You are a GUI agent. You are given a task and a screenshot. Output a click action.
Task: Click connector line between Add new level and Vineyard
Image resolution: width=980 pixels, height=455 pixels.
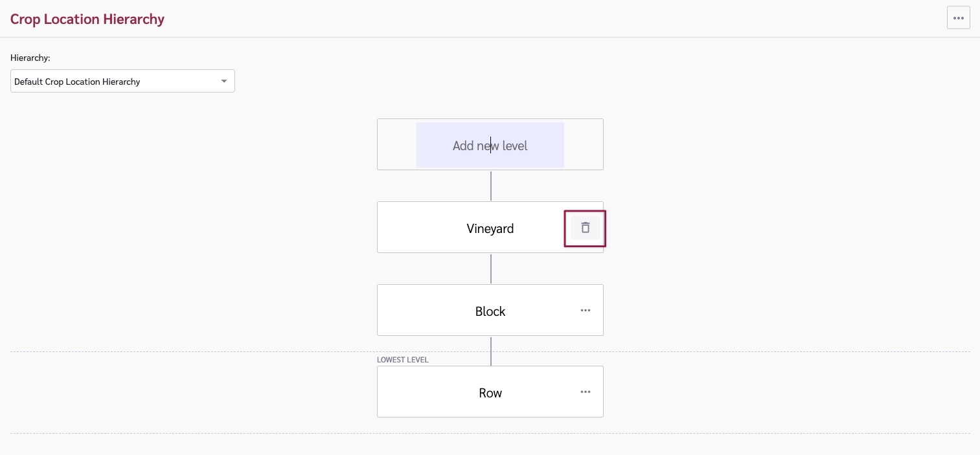pyautogui.click(x=491, y=186)
